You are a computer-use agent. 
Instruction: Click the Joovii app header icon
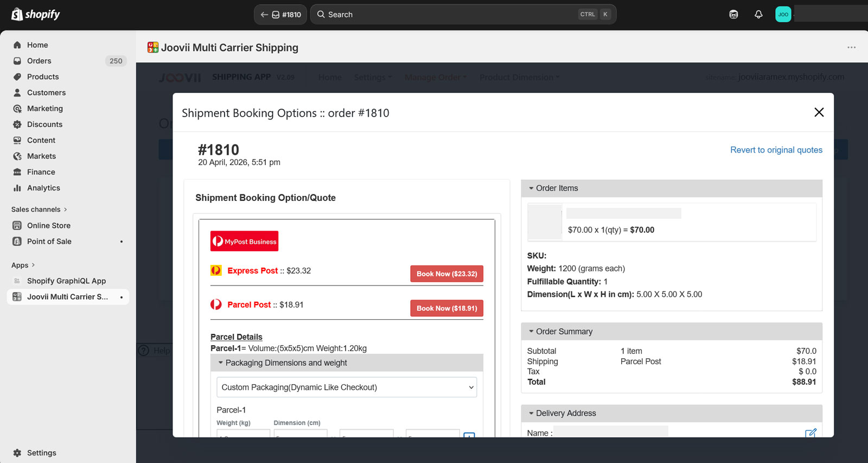click(x=153, y=47)
